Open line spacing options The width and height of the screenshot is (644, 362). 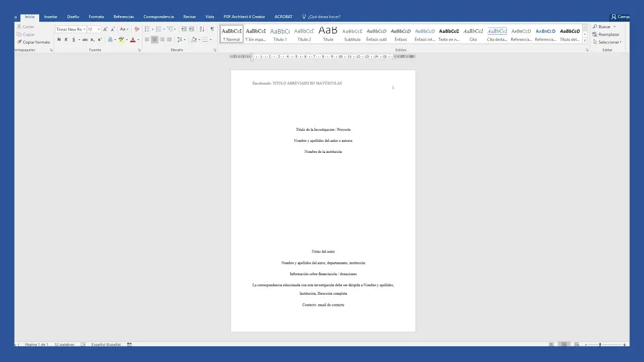[181, 40]
